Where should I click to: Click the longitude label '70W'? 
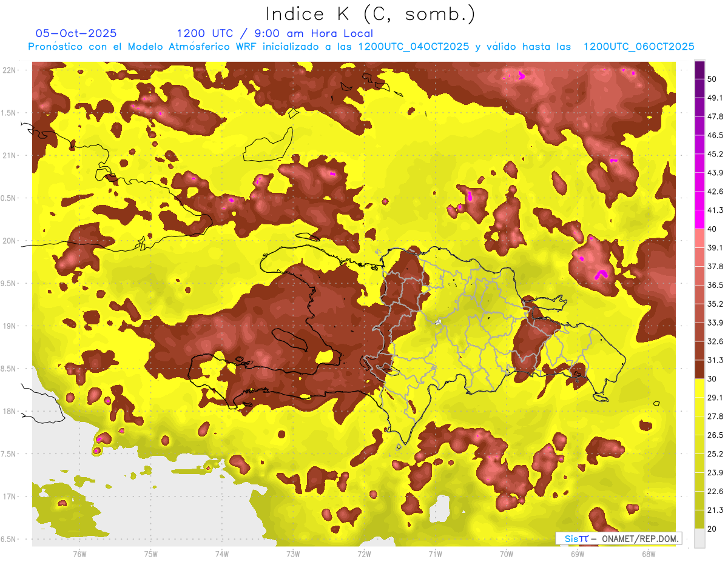point(507,554)
